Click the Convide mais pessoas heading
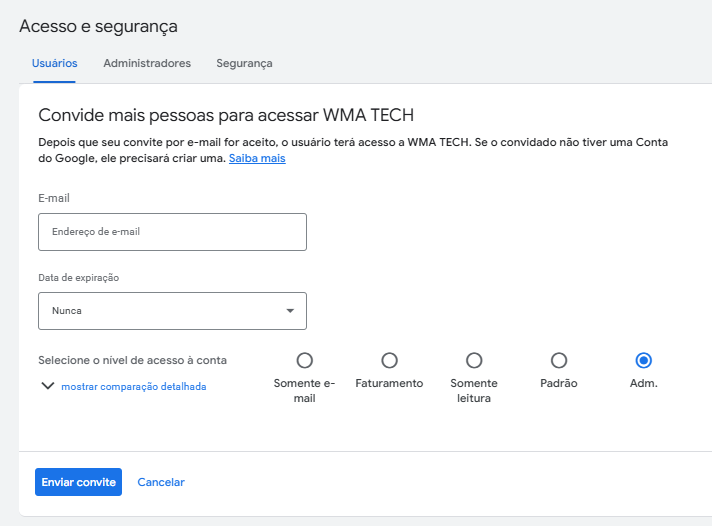The width and height of the screenshot is (712, 526). coord(226,115)
